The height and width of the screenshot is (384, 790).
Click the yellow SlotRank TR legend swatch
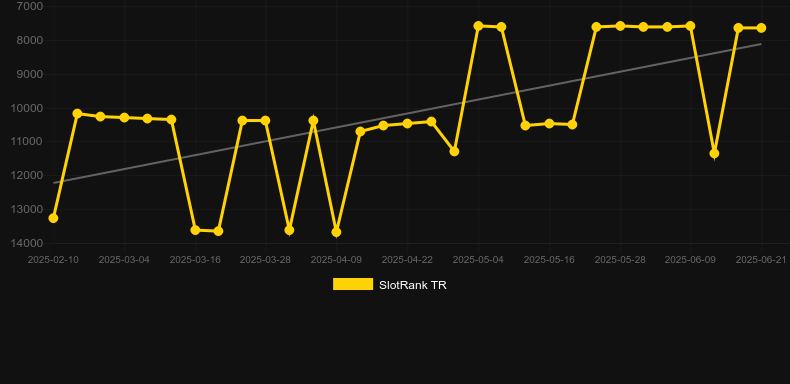tap(353, 284)
